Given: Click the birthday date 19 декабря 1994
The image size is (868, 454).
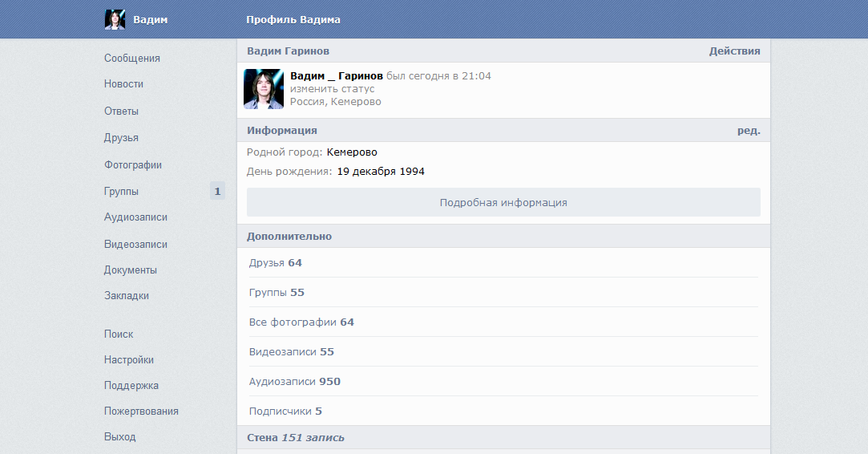Looking at the screenshot, I should click(x=381, y=171).
